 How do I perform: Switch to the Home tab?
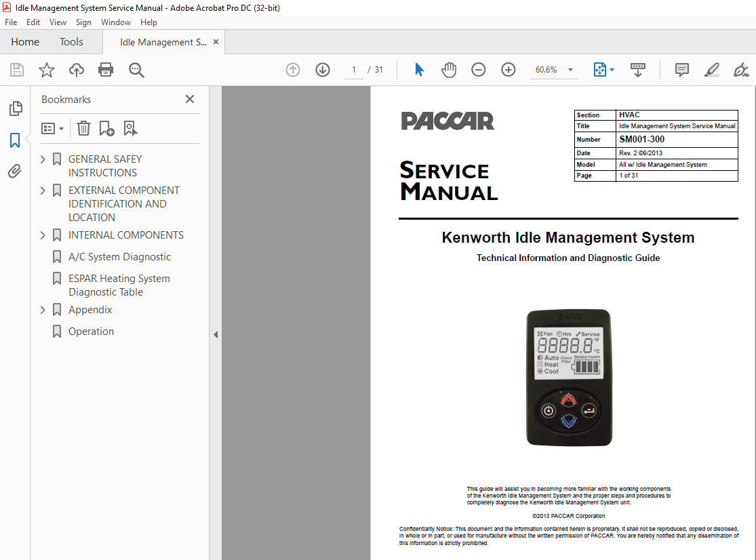[x=25, y=42]
